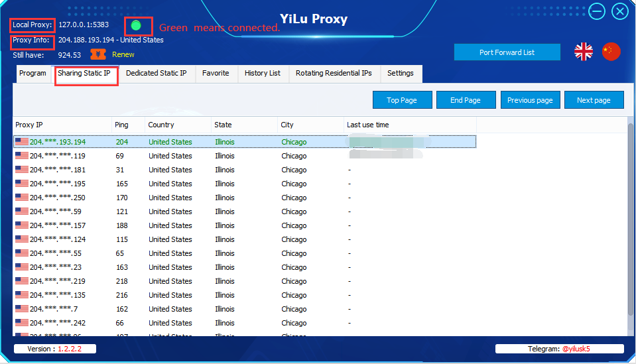Sort by Last use time column

point(410,125)
